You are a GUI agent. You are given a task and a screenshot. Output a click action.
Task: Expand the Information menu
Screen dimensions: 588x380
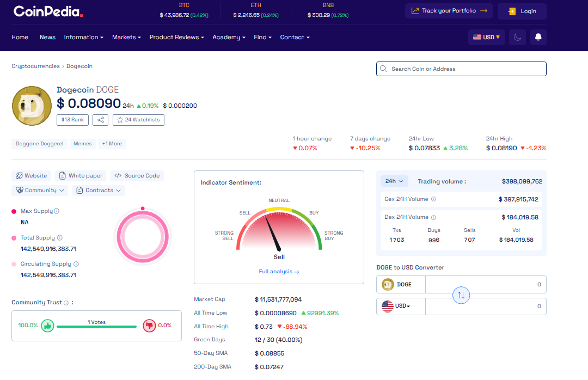coord(84,37)
